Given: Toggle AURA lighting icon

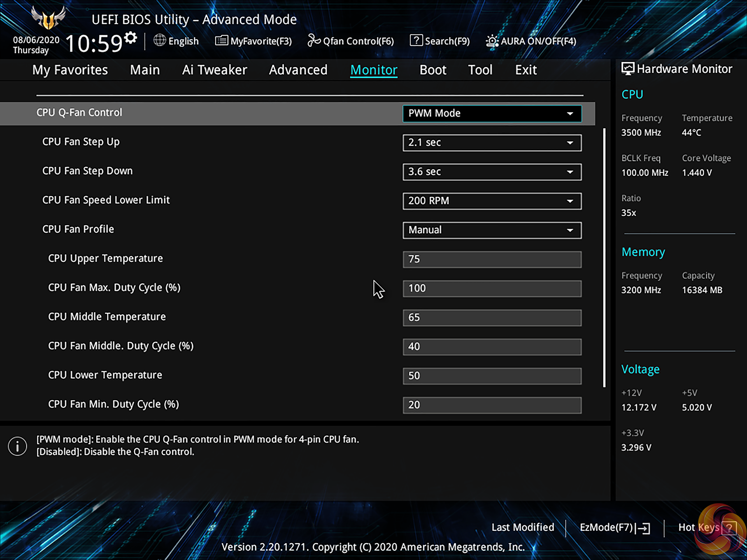Looking at the screenshot, I should click(492, 41).
